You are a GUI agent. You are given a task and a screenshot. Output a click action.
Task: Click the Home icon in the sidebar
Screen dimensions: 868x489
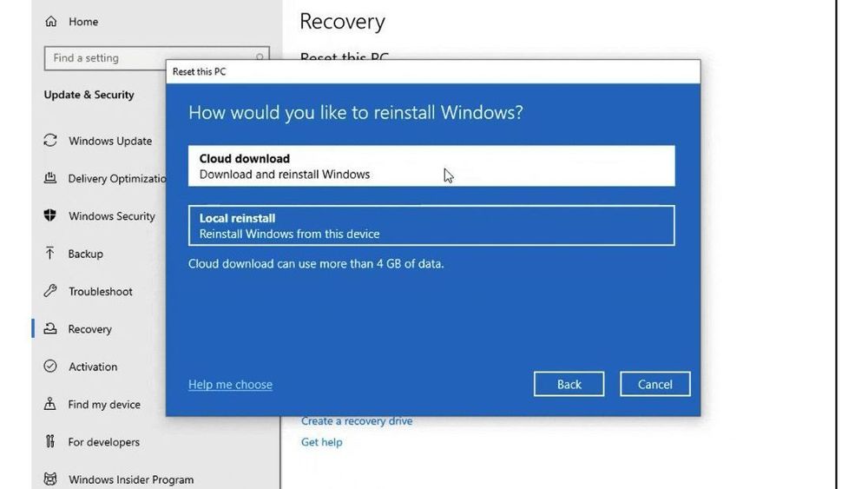[x=51, y=21]
